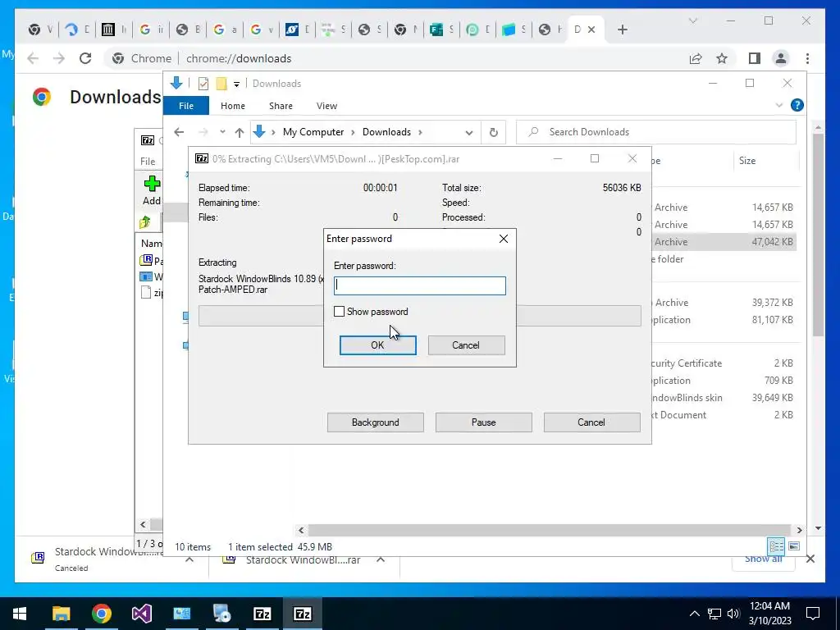The height and width of the screenshot is (630, 840).
Task: Open Chrome tab search chevron
Action: coord(692,21)
